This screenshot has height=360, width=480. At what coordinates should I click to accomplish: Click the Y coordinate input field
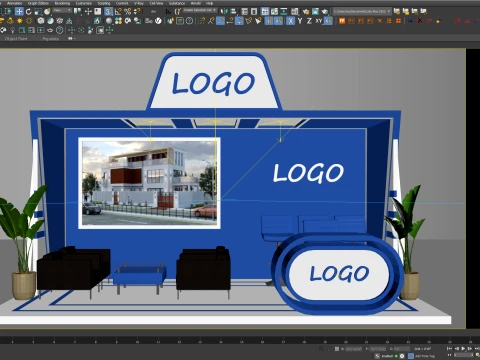[378, 349]
